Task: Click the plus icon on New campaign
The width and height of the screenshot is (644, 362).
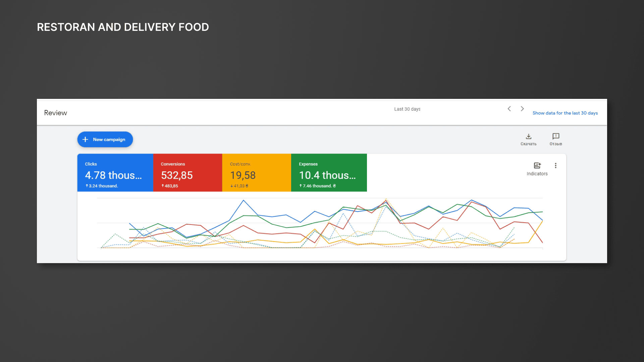Action: tap(85, 139)
